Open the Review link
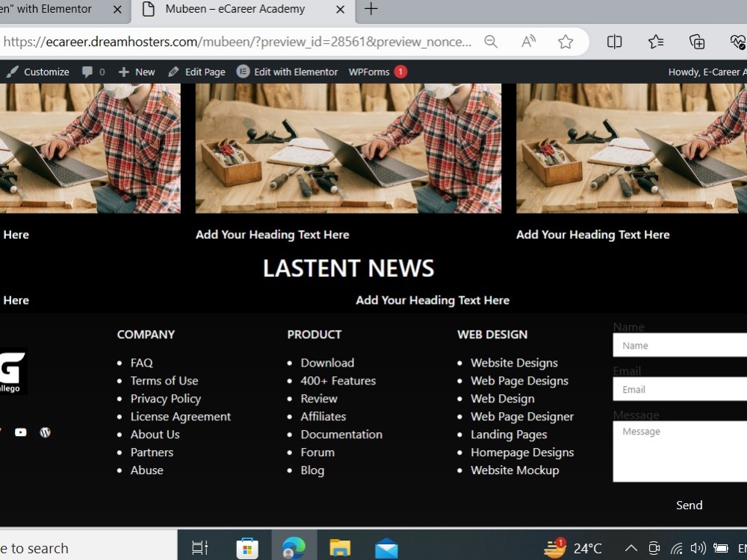 point(319,399)
